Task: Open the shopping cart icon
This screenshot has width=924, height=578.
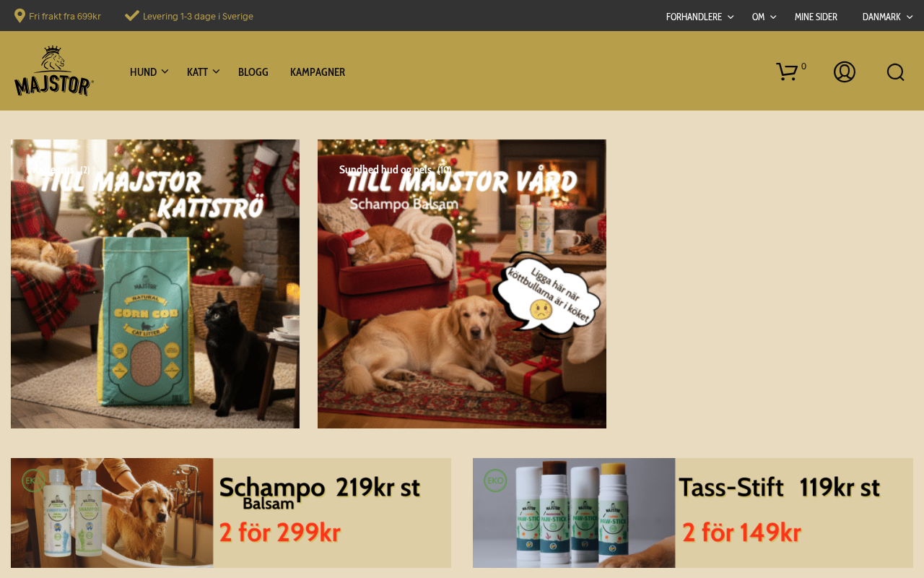Action: click(x=787, y=72)
